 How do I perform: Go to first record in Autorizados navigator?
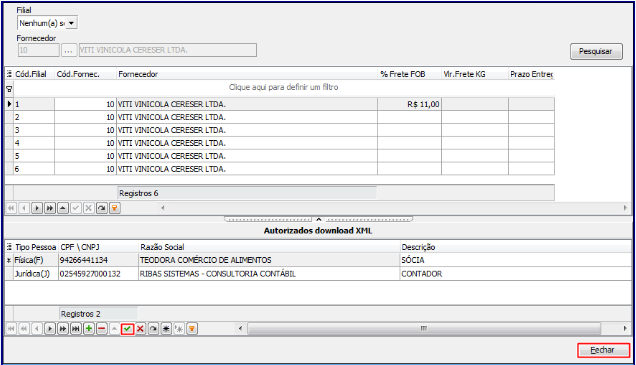11,328
